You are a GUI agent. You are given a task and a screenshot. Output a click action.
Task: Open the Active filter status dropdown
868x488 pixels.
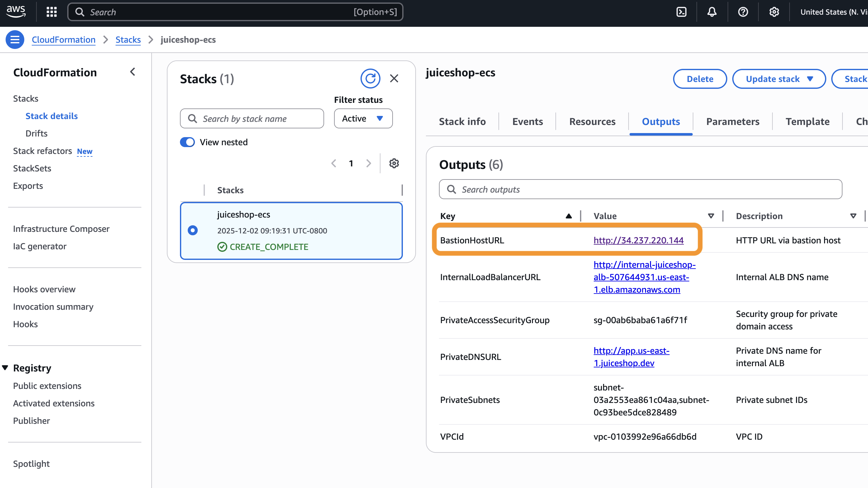point(363,118)
